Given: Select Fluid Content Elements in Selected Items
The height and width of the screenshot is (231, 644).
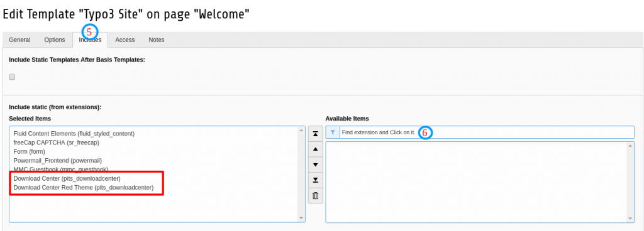Looking at the screenshot, I should click(74, 134).
